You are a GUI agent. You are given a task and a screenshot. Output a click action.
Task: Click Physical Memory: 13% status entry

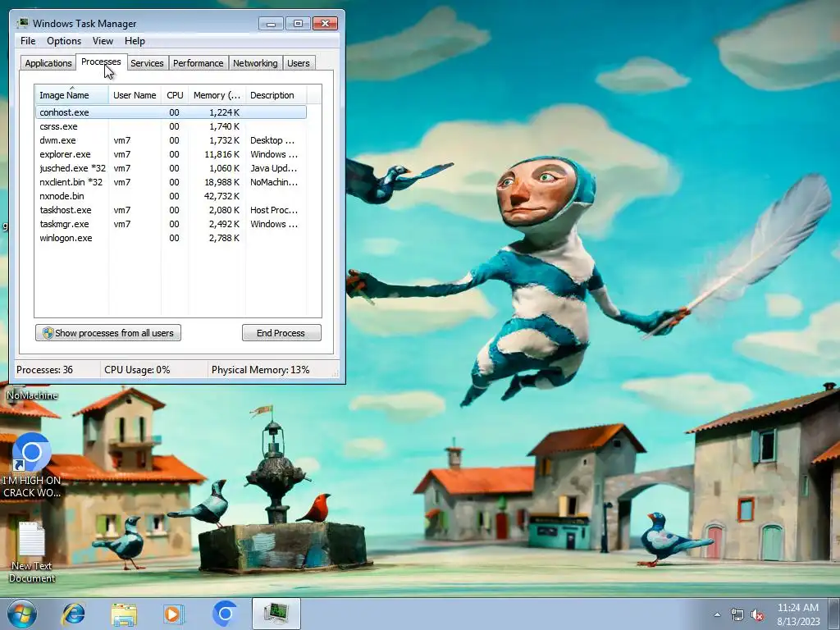[260, 370]
